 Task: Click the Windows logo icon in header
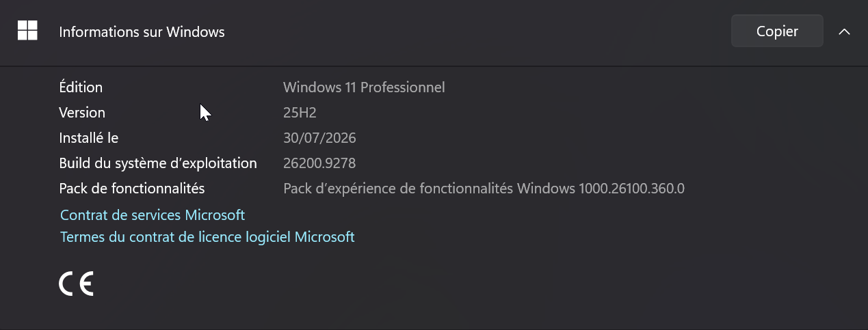[x=27, y=31]
